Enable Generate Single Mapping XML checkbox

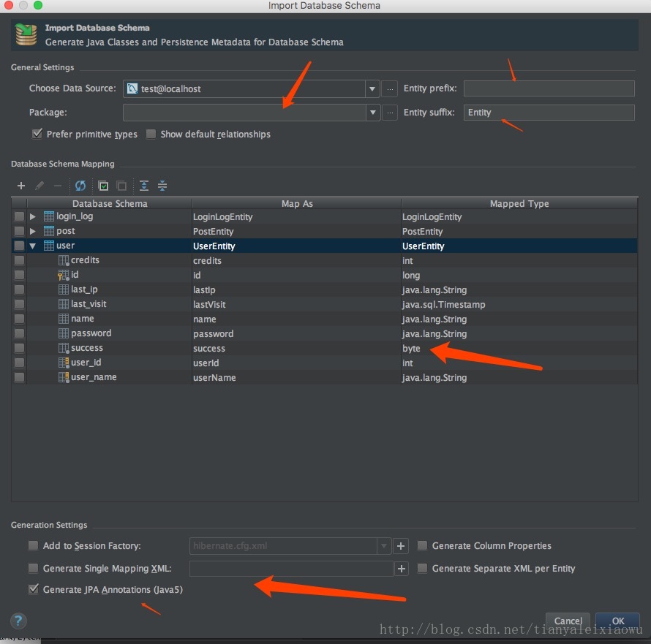33,568
